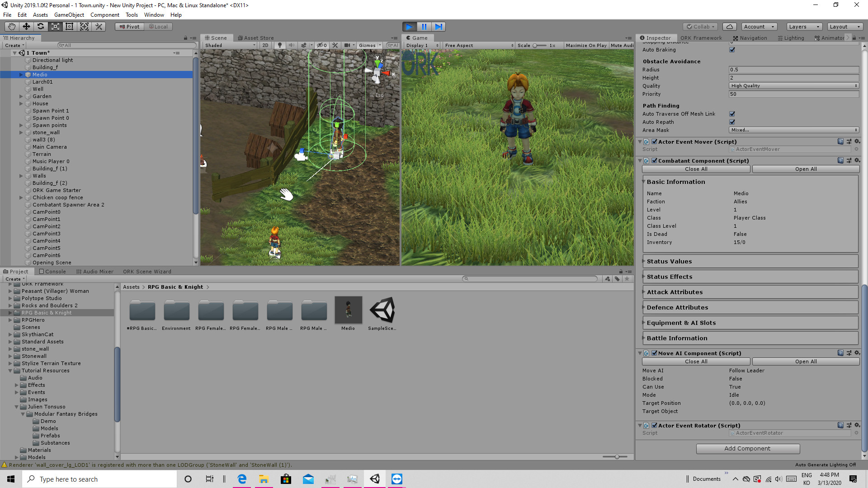
Task: Toggle 2D scene view mode
Action: coord(265,45)
